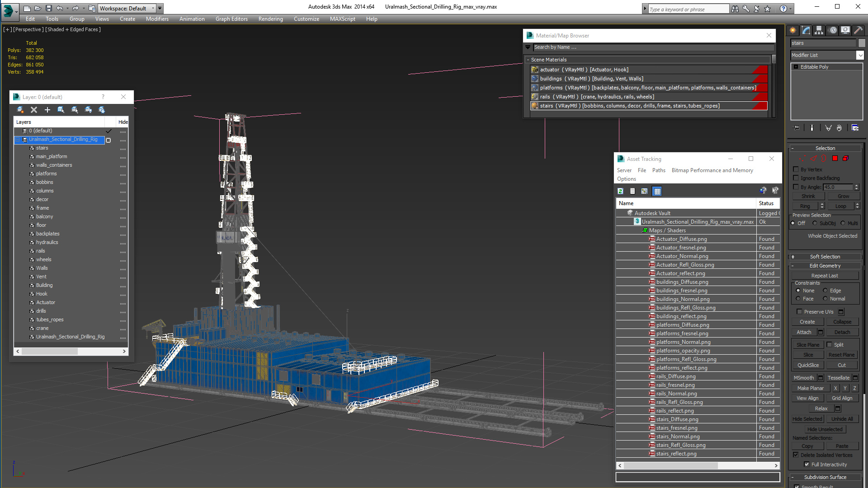This screenshot has height=488, width=868.
Task: Expand Editable Poly modifier stack entry
Action: coord(796,67)
